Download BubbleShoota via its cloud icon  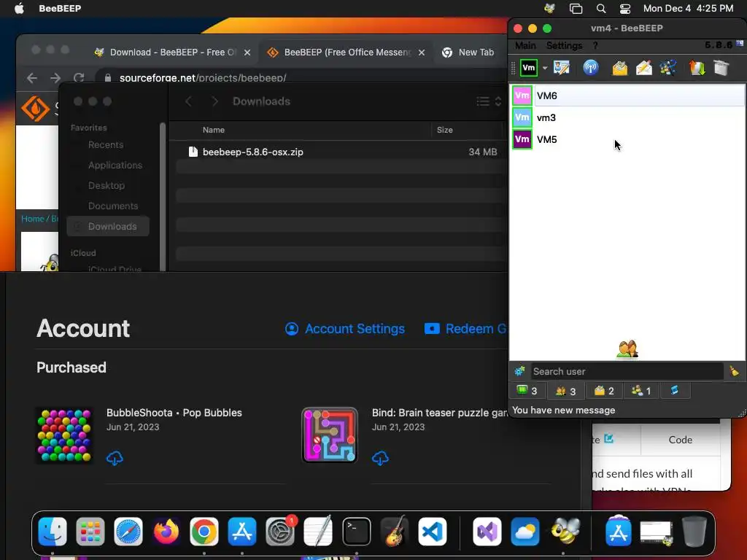coord(115,458)
